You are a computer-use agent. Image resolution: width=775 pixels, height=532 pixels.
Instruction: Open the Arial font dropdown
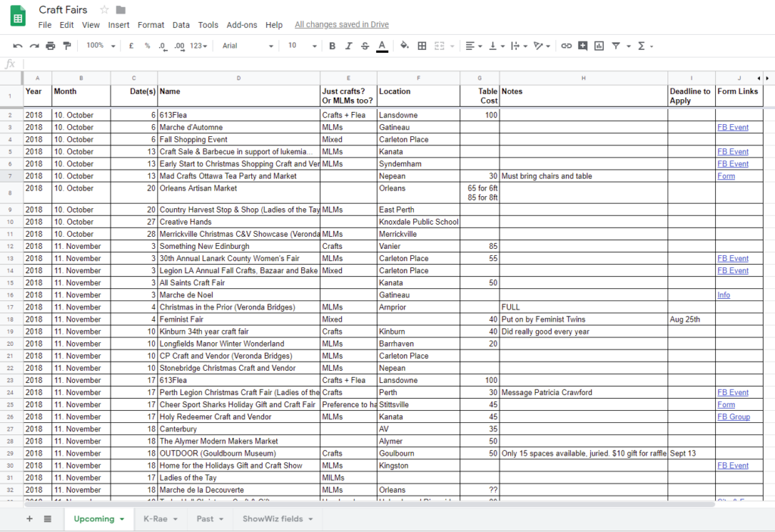click(x=247, y=46)
